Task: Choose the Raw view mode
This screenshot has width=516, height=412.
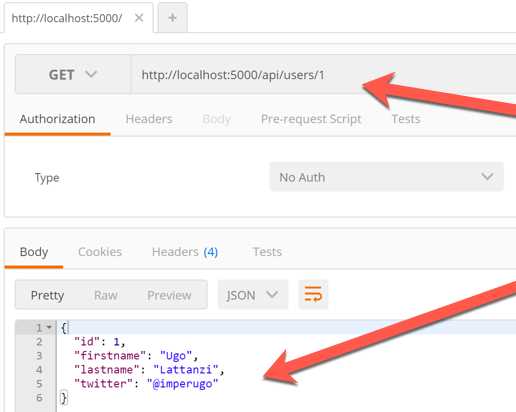Action: [105, 295]
